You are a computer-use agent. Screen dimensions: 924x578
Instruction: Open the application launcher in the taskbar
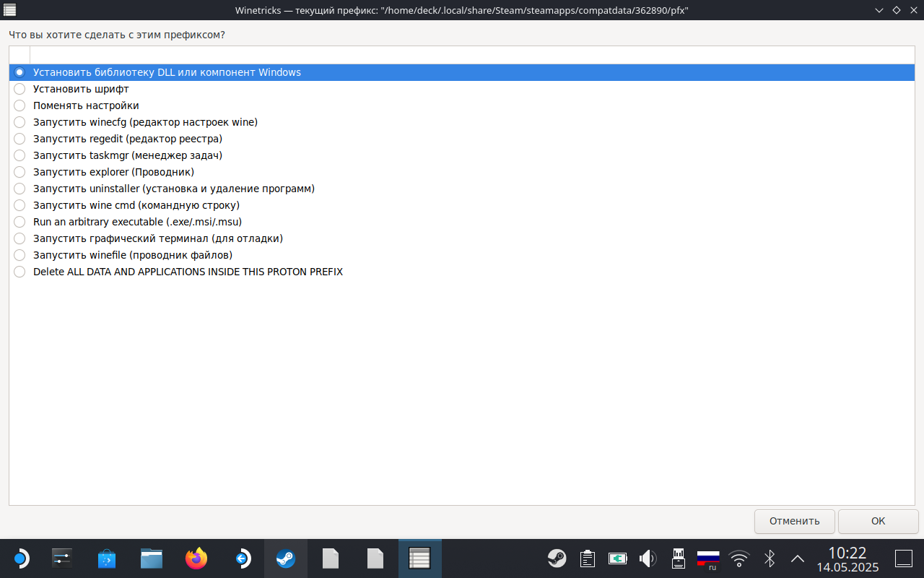click(x=21, y=558)
